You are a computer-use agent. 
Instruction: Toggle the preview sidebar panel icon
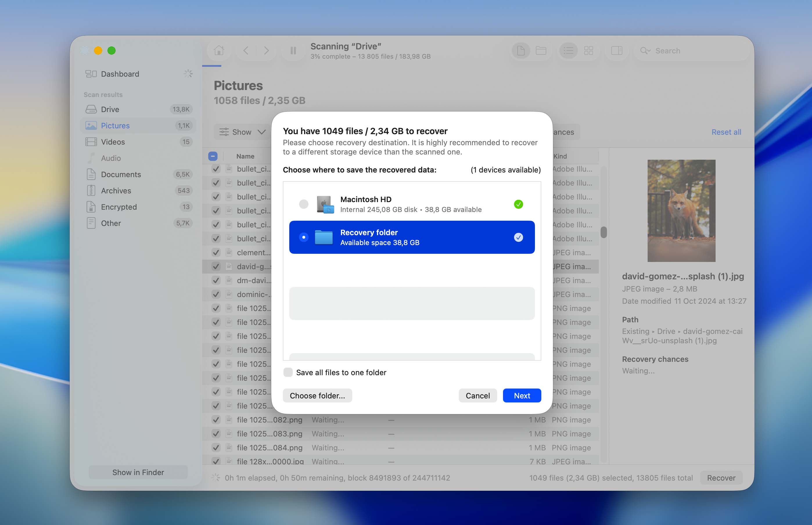pyautogui.click(x=616, y=51)
